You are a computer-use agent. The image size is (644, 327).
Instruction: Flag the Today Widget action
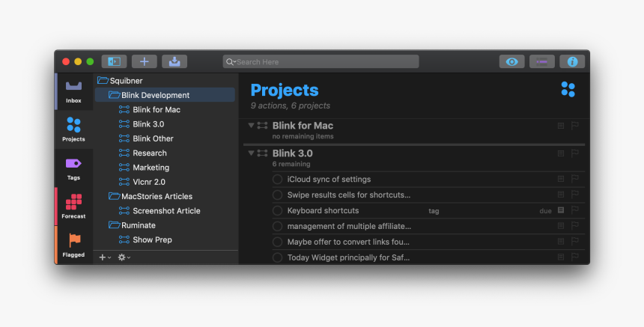pos(575,257)
